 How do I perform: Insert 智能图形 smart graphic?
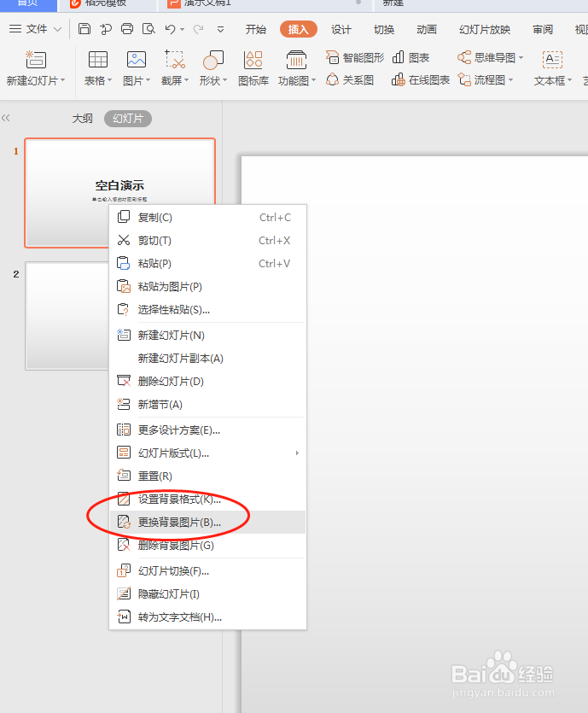[355, 58]
